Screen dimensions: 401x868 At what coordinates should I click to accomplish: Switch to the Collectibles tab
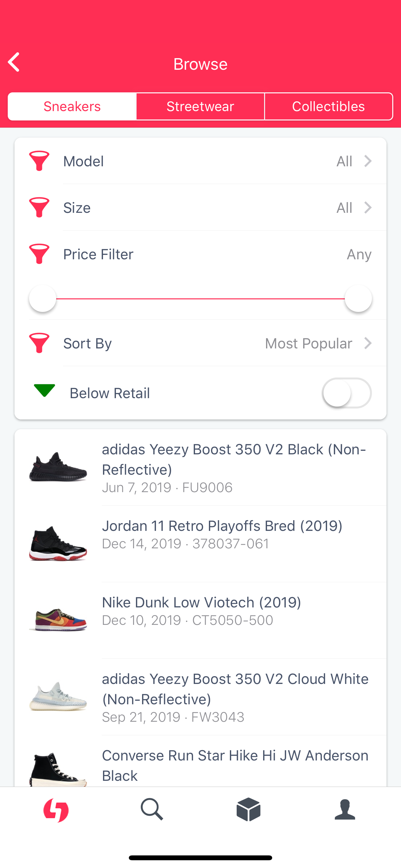click(x=329, y=107)
